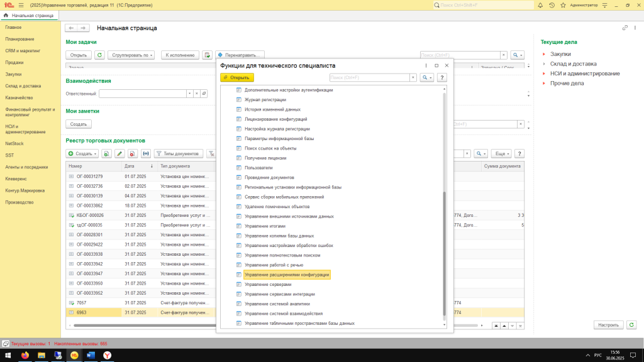Open Firefox from the taskbar
Viewport: 644px width, 362px height.
(x=25, y=356)
